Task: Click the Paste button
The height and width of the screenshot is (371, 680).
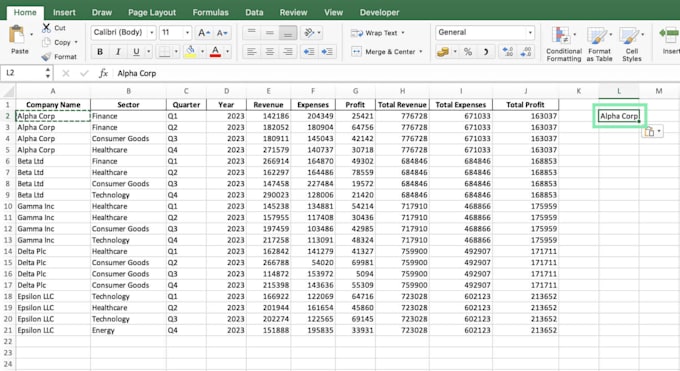Action: point(19,40)
